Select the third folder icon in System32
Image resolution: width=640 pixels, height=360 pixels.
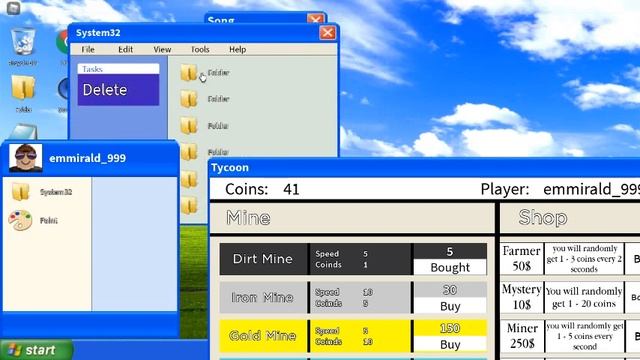[189, 126]
